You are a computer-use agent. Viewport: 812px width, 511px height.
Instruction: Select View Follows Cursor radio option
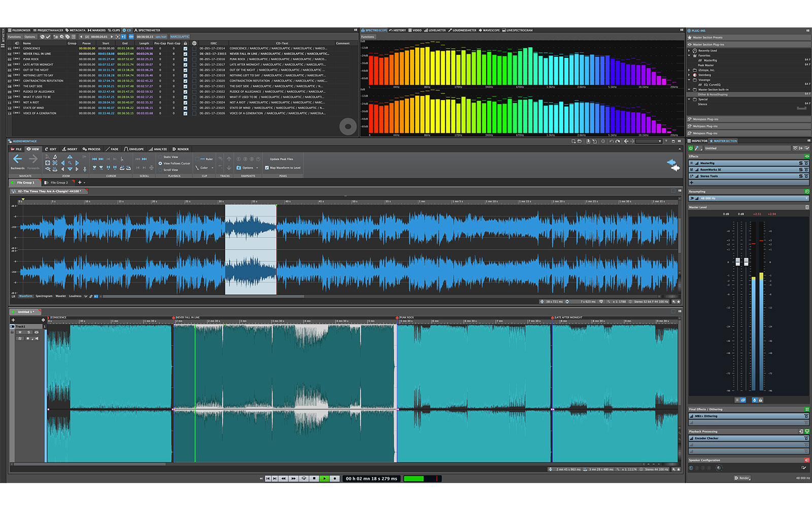coord(160,163)
